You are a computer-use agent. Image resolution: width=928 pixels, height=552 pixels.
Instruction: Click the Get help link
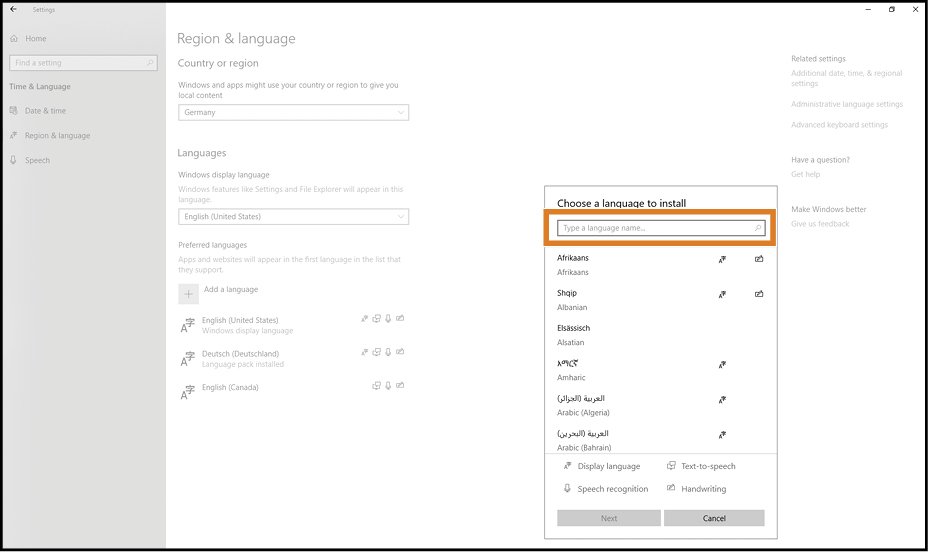click(x=805, y=175)
